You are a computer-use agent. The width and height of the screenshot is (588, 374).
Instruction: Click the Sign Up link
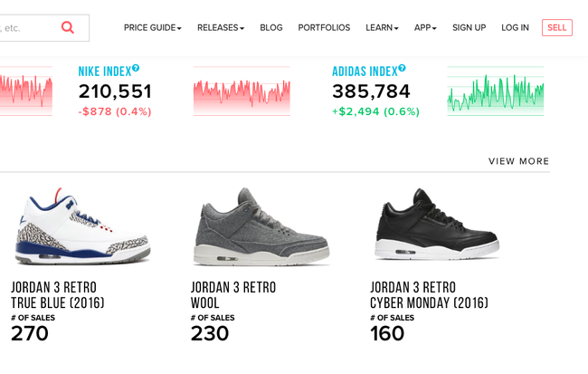point(469,28)
